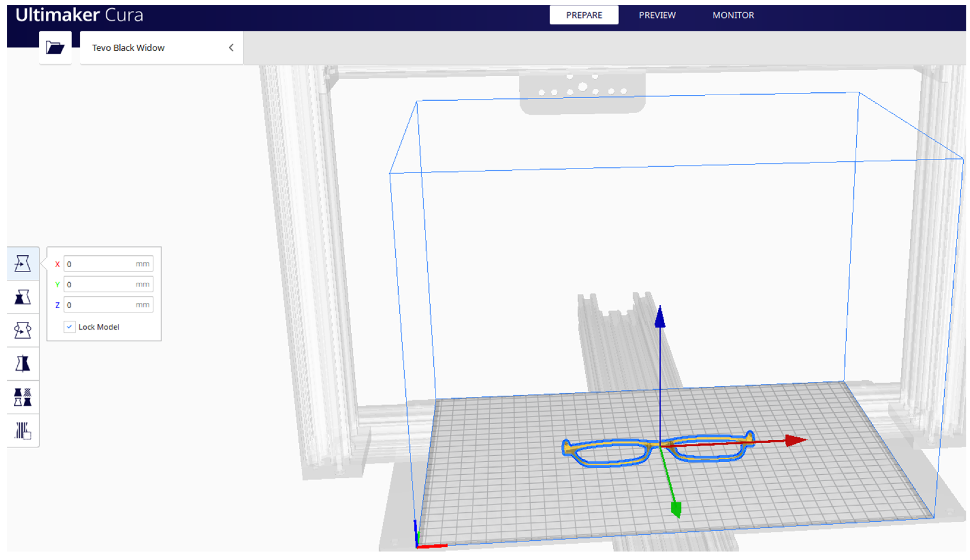This screenshot has width=970, height=560.
Task: Select the PREPARE tab
Action: click(x=584, y=15)
